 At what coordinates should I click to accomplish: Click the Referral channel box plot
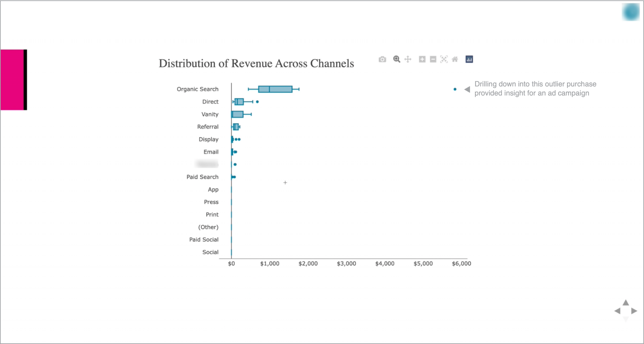(236, 127)
